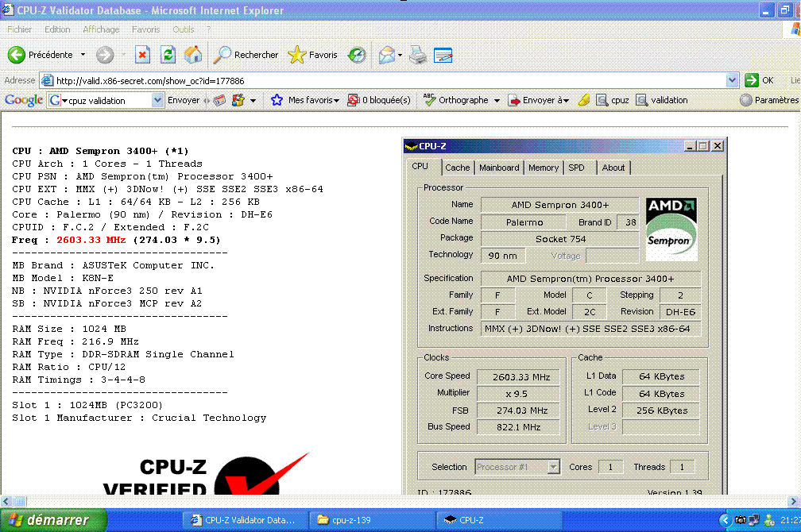Click the green Forward arrow button
801x532 pixels.
pyautogui.click(x=105, y=55)
